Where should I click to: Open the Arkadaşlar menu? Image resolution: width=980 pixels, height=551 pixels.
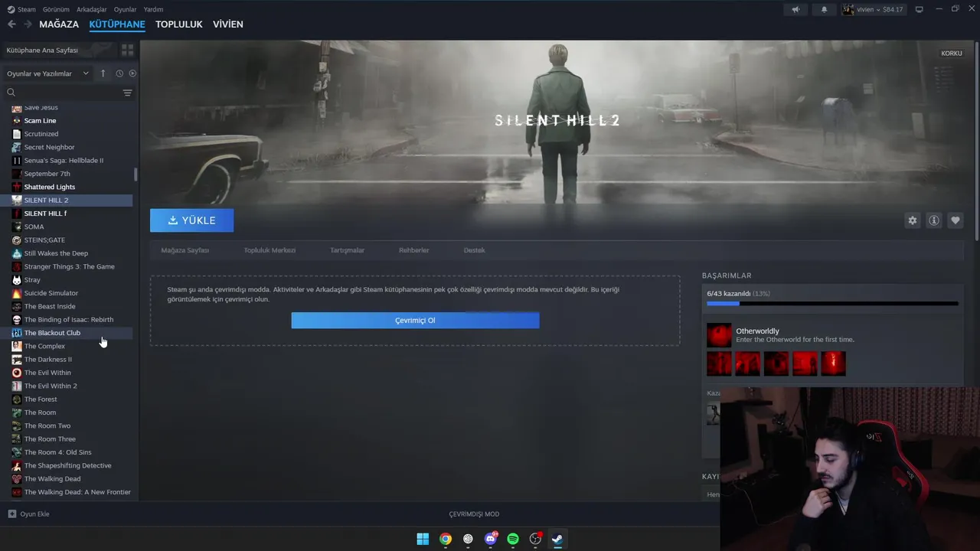[92, 9]
